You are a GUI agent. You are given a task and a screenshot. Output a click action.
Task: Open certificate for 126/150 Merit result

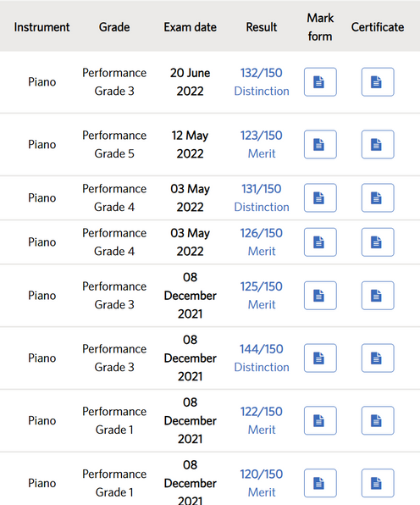click(x=378, y=242)
